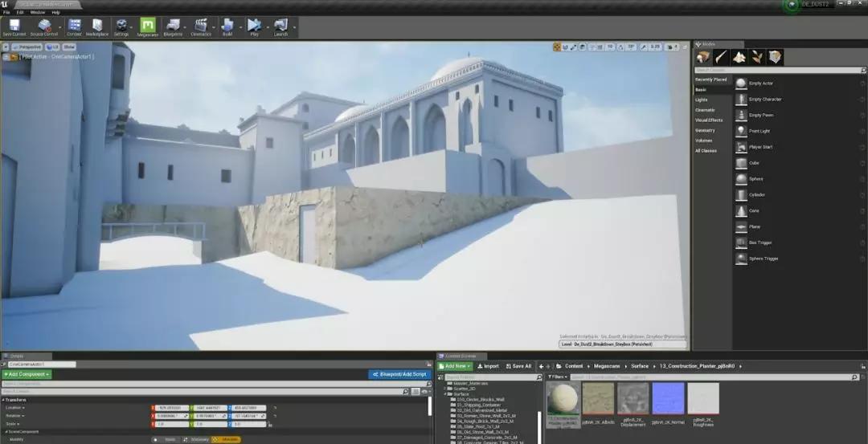The height and width of the screenshot is (444, 868).
Task: Select the Albedo texture thumbnail
Action: 598,399
